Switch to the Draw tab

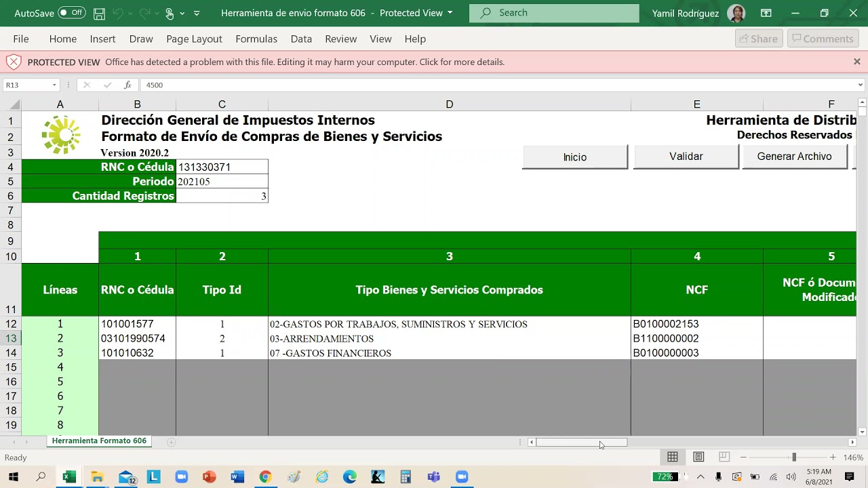[141, 39]
